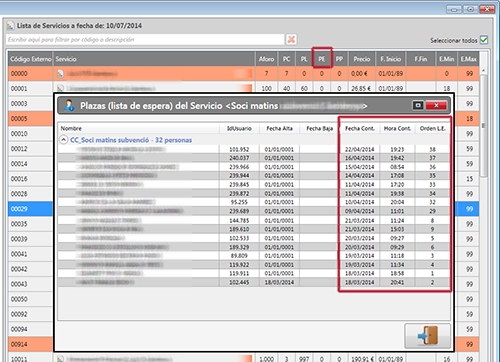Select waiting list user 239.966
The width and height of the screenshot is (500, 362).
click(x=254, y=167)
